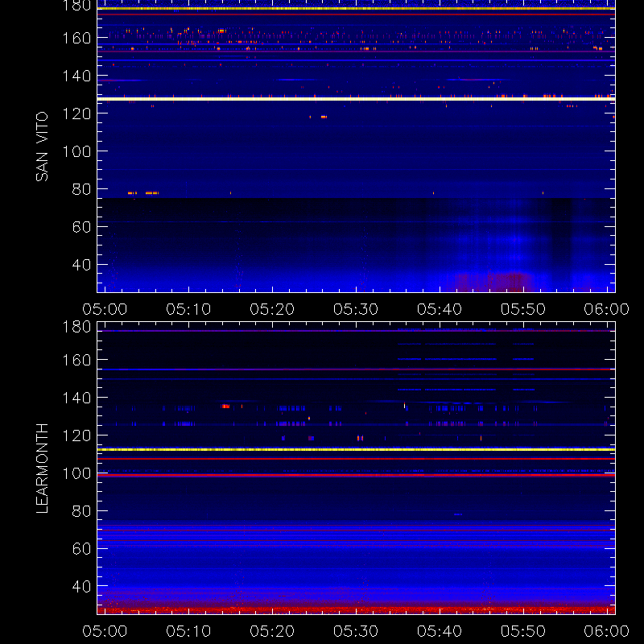Select the 120 tick label on San Vito plot
644x644 pixels.
tap(76, 114)
